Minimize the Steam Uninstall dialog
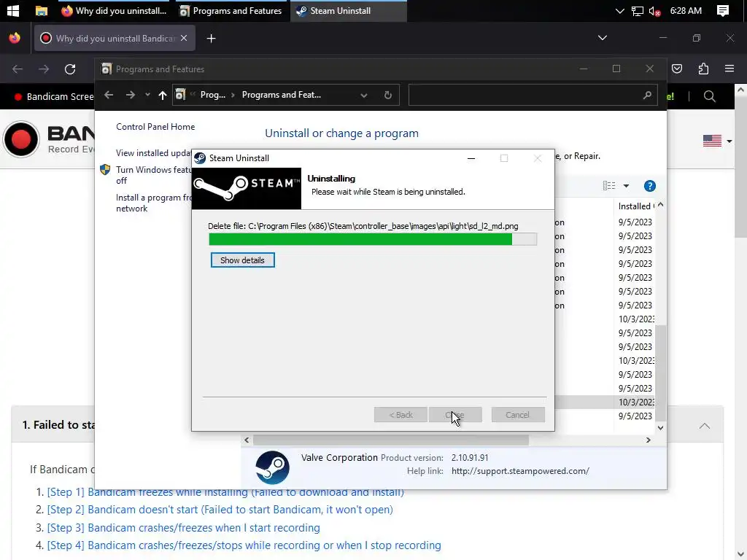Screen dimensions: 747x560 coord(471,158)
